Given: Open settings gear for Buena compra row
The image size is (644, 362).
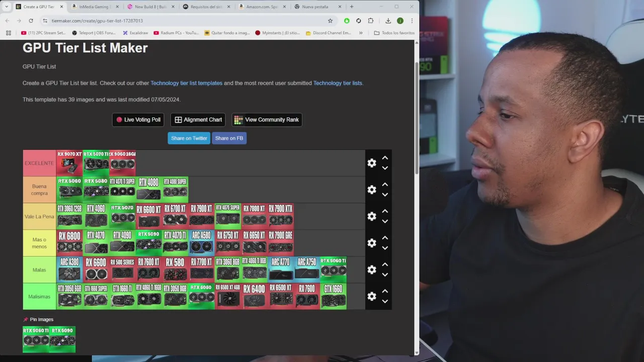Looking at the screenshot, I should pyautogui.click(x=372, y=190).
